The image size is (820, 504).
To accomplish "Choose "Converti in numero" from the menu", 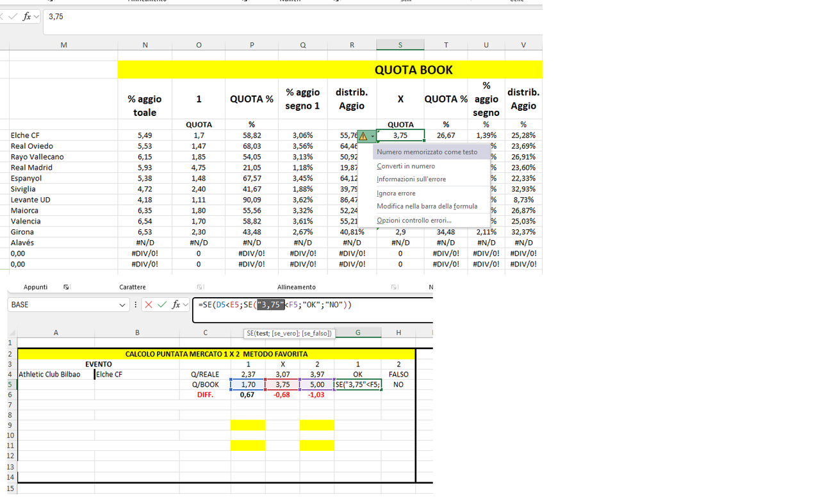I will click(x=406, y=166).
